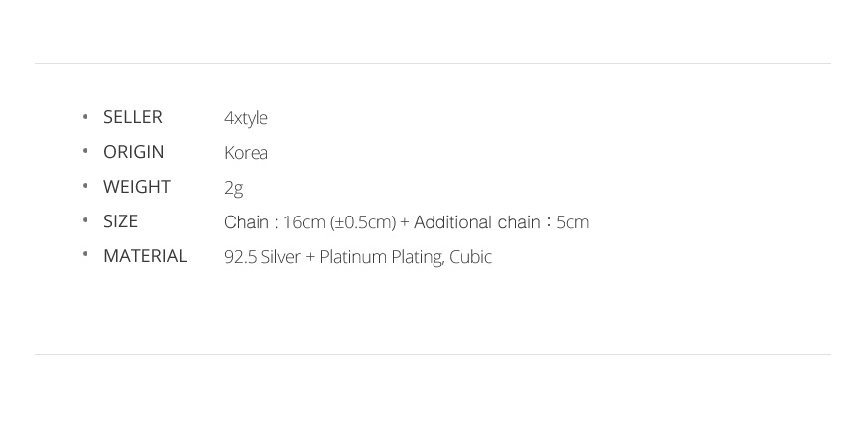Click the chain size description text

pos(406,222)
